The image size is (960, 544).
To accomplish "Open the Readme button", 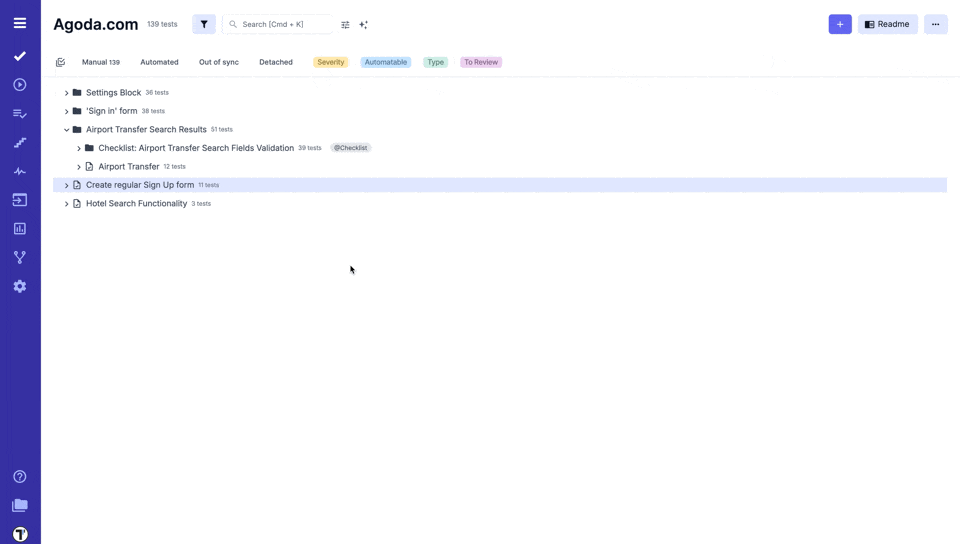I will pos(887,24).
